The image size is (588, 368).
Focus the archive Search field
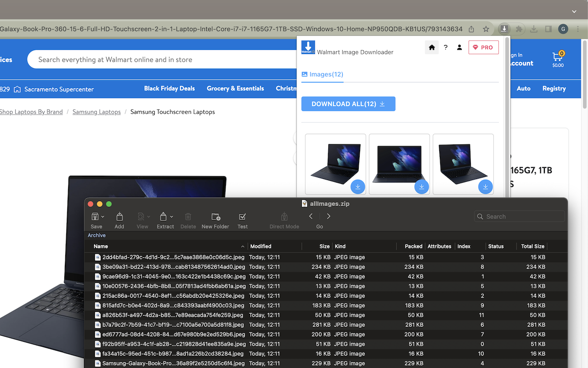tap(519, 216)
